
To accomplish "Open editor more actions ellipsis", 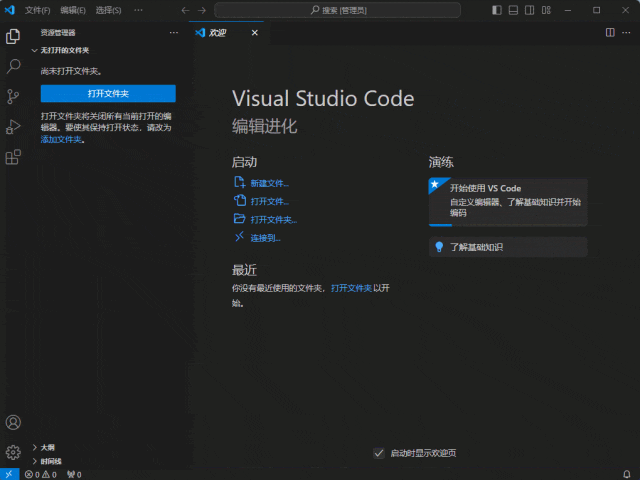I will [626, 32].
